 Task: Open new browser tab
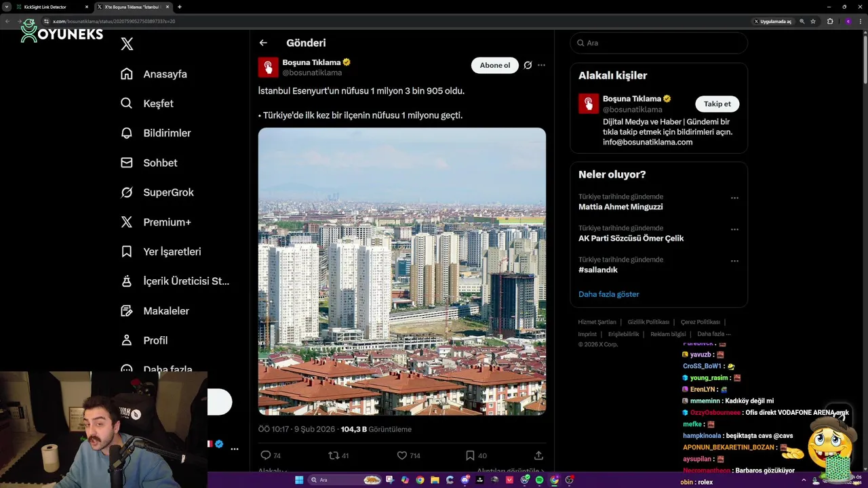click(179, 7)
